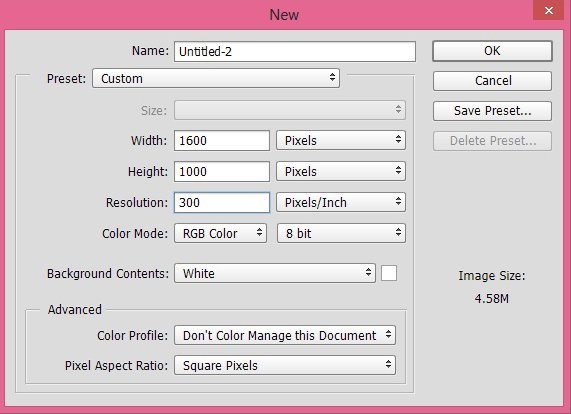Click the OK button
This screenshot has width=571, height=414.
(x=492, y=51)
